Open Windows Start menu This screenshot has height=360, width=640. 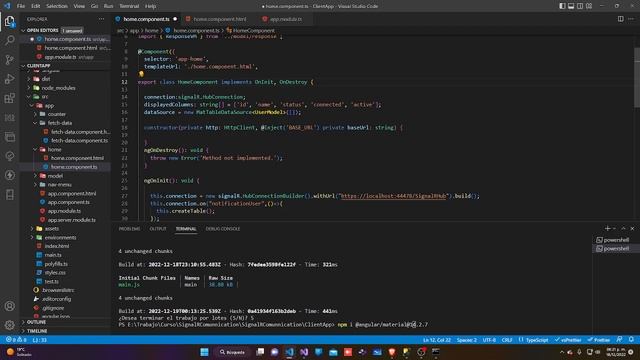tap(204, 352)
